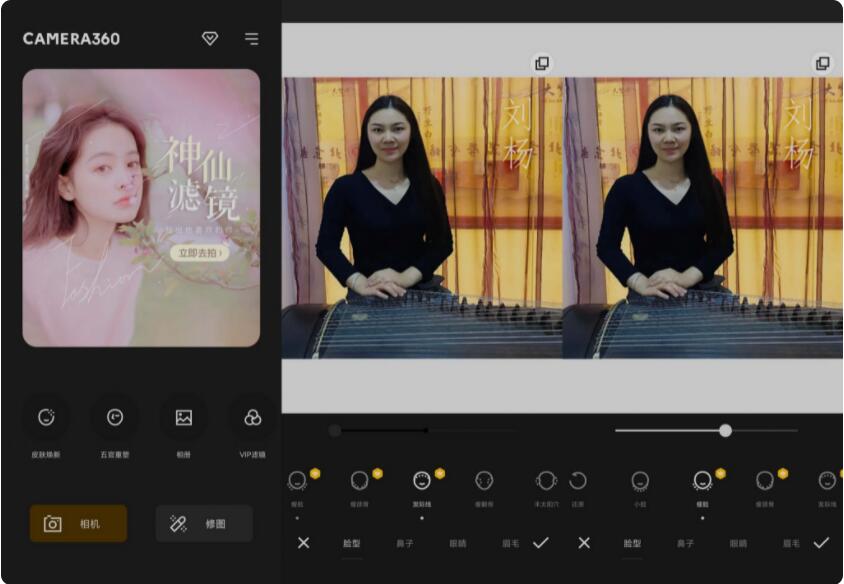This screenshot has height=584, width=844.
Task: Cancel edits with X in middle panel
Action: (x=304, y=542)
